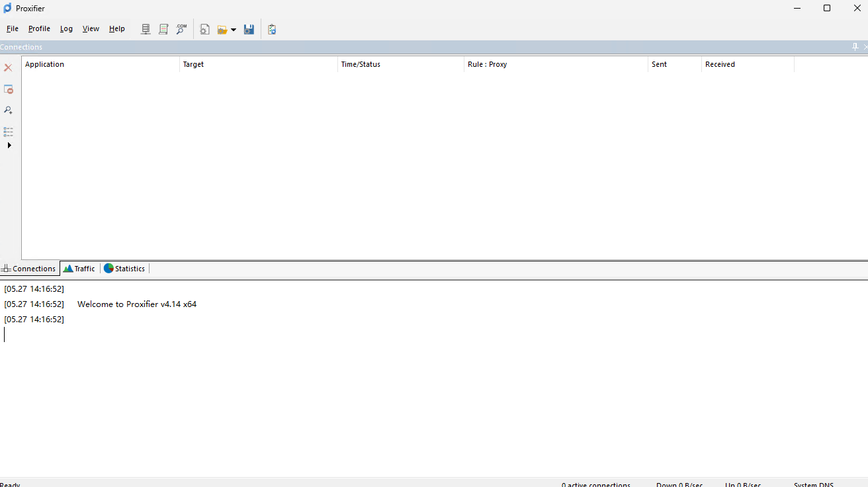Minimize the Proxifier window
Screen dimensions: 868x487
point(797,9)
